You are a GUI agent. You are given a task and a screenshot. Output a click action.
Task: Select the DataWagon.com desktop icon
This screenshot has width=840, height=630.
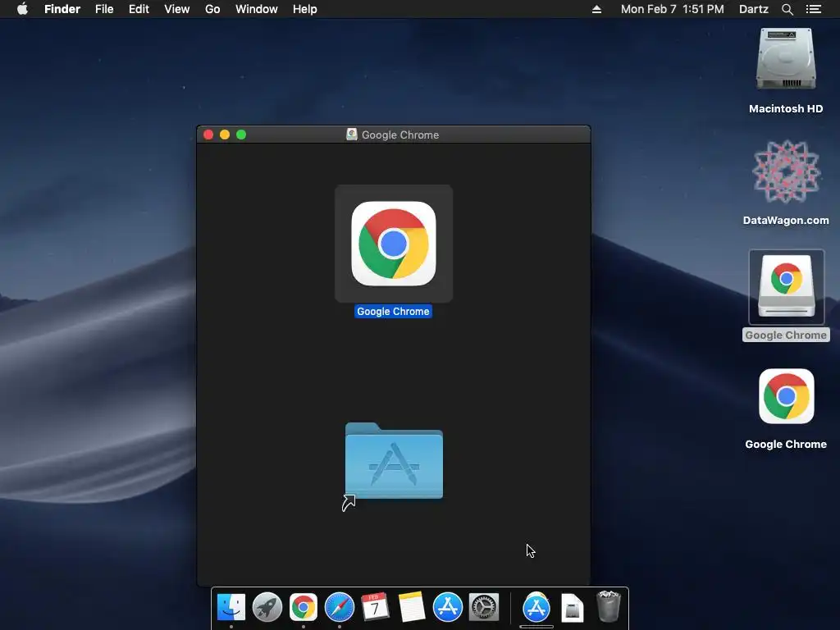click(x=786, y=171)
